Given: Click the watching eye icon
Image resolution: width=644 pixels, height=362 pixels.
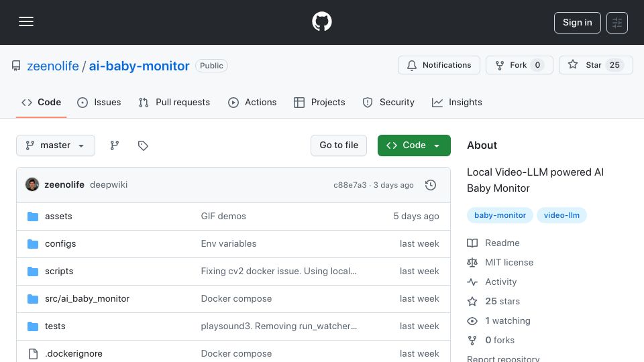Looking at the screenshot, I should click(x=472, y=321).
